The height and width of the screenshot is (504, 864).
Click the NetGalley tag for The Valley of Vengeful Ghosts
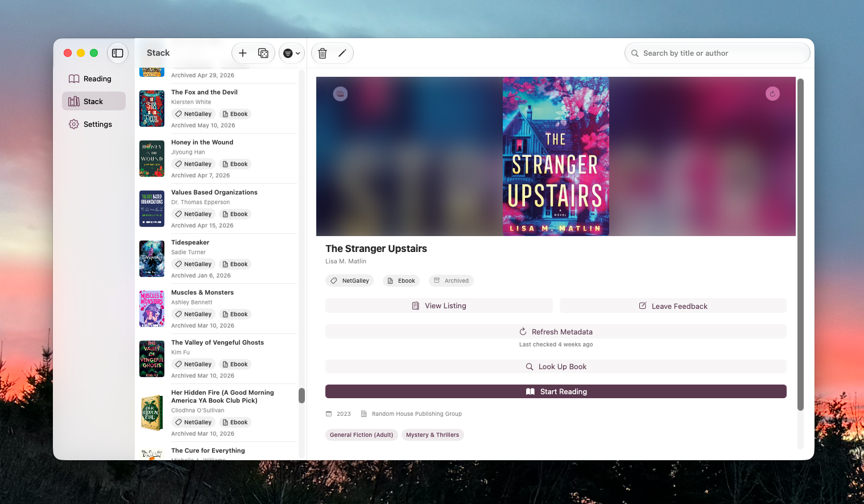click(193, 364)
